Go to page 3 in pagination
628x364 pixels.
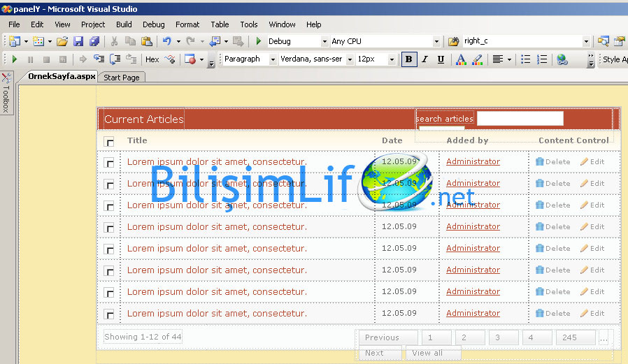pos(504,337)
